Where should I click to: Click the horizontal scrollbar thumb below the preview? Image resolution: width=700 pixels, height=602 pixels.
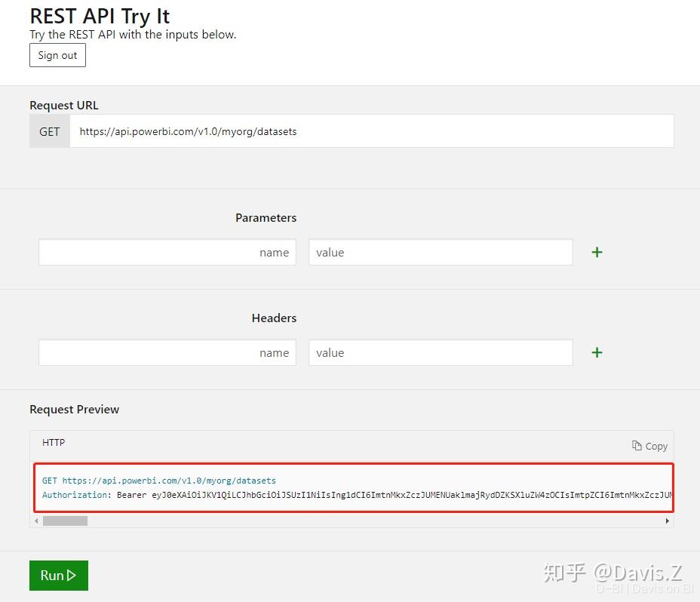pos(66,521)
